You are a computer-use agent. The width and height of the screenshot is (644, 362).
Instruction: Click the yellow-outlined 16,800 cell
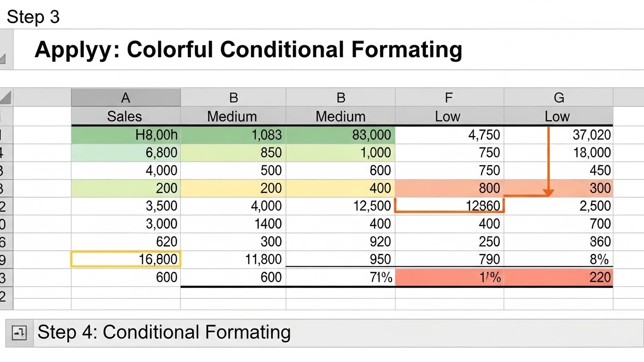click(125, 259)
